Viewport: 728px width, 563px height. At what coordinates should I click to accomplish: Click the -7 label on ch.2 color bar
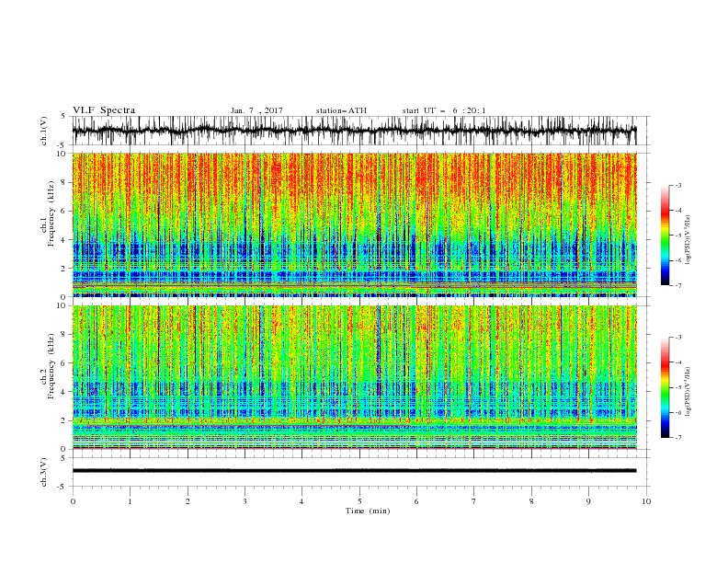pyautogui.click(x=678, y=437)
